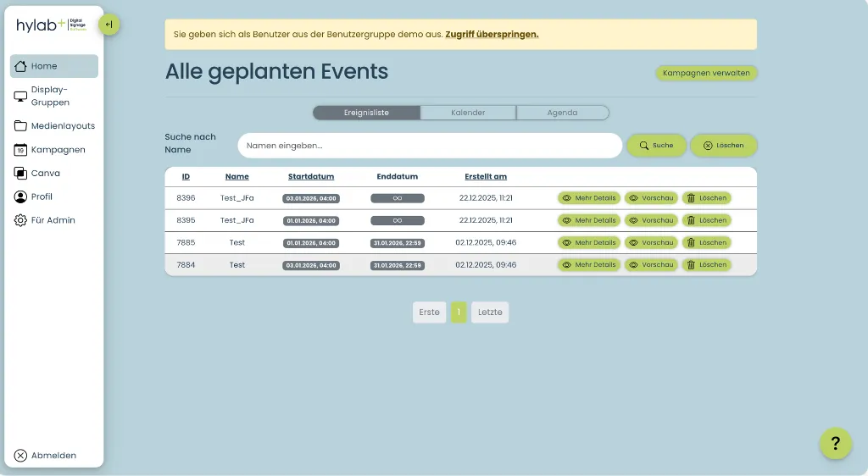Click the Enddatum column header
Viewport: 868px width, 476px height.
[x=398, y=176]
